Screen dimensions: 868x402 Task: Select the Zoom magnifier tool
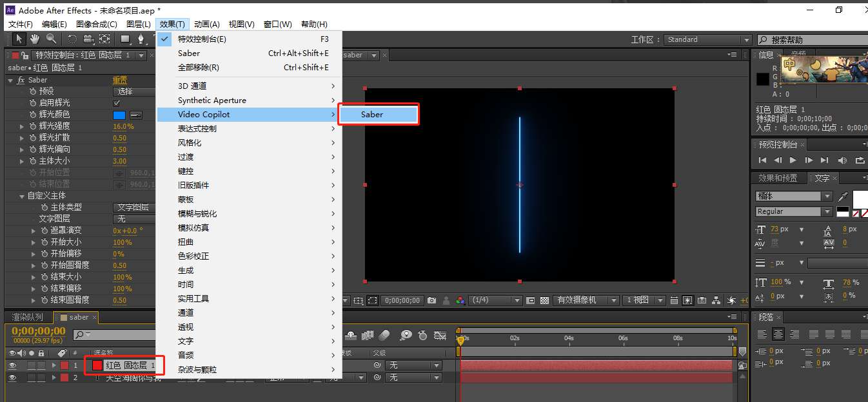(x=50, y=39)
